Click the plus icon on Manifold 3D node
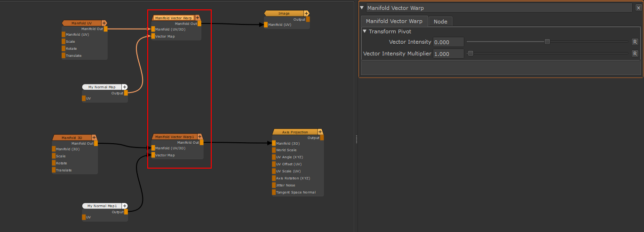The width and height of the screenshot is (644, 232). click(94, 138)
